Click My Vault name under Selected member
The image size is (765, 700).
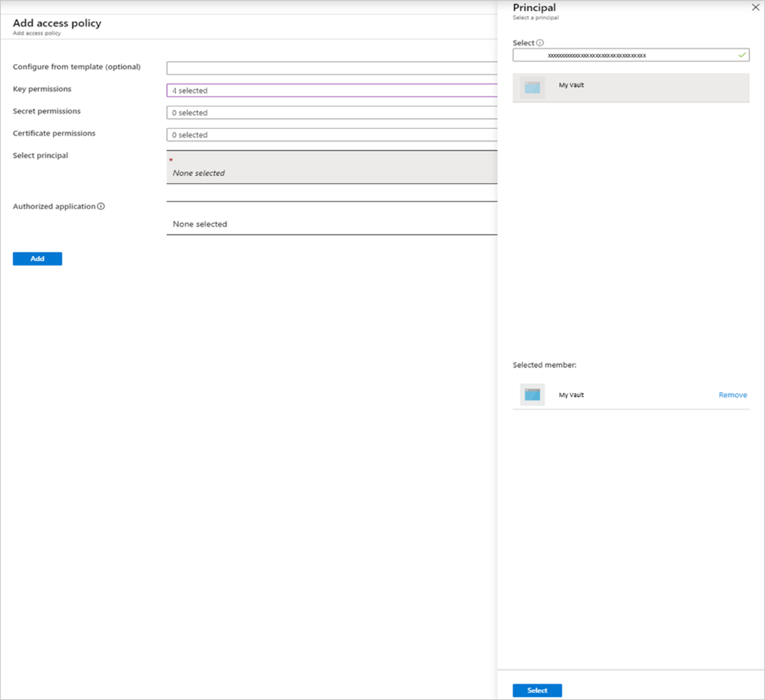571,395
